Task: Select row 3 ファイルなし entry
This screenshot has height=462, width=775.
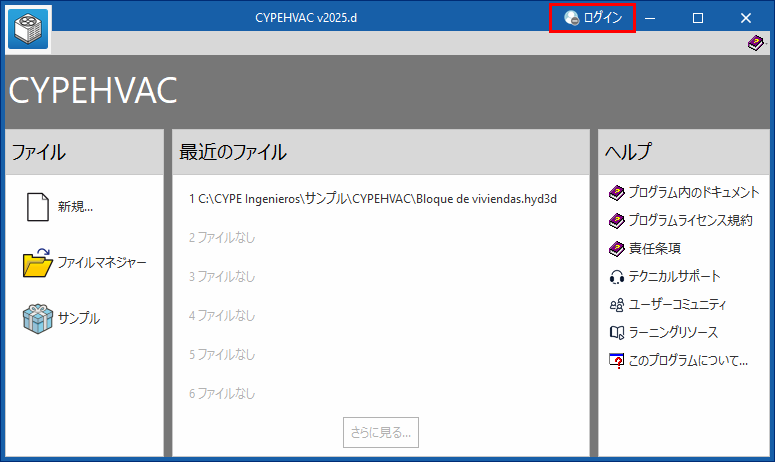Action: [x=222, y=277]
